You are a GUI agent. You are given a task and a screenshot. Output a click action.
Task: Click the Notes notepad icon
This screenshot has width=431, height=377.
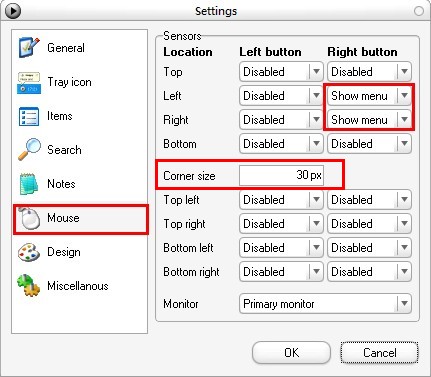pos(29,184)
